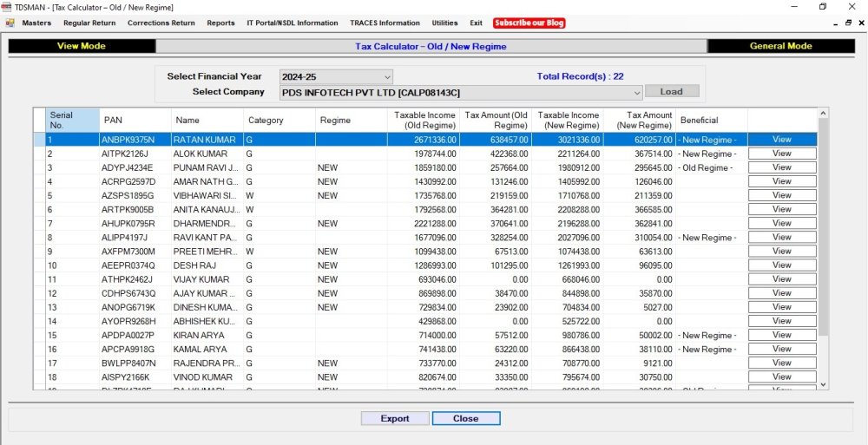
Task: Open the Masters menu
Action: pos(36,23)
